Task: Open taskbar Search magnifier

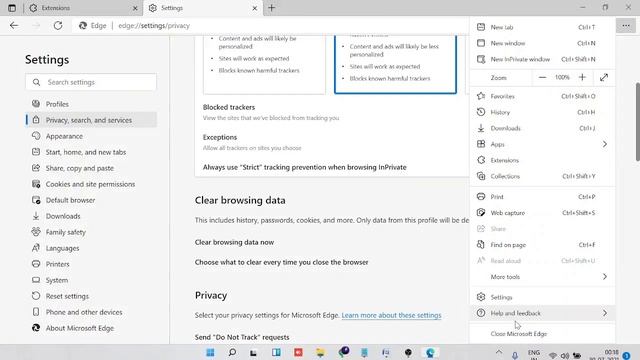Action: (x=232, y=353)
